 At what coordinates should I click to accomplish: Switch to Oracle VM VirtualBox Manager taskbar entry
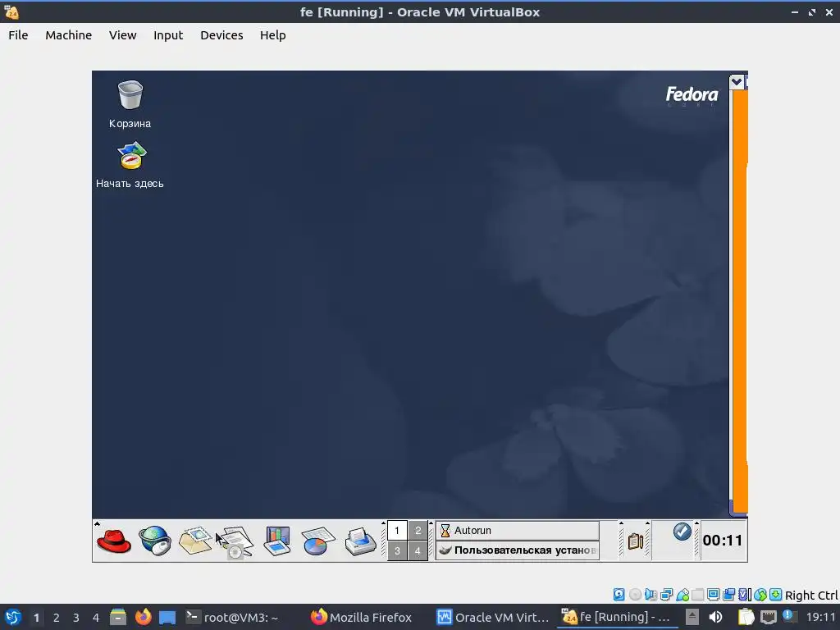tap(493, 617)
